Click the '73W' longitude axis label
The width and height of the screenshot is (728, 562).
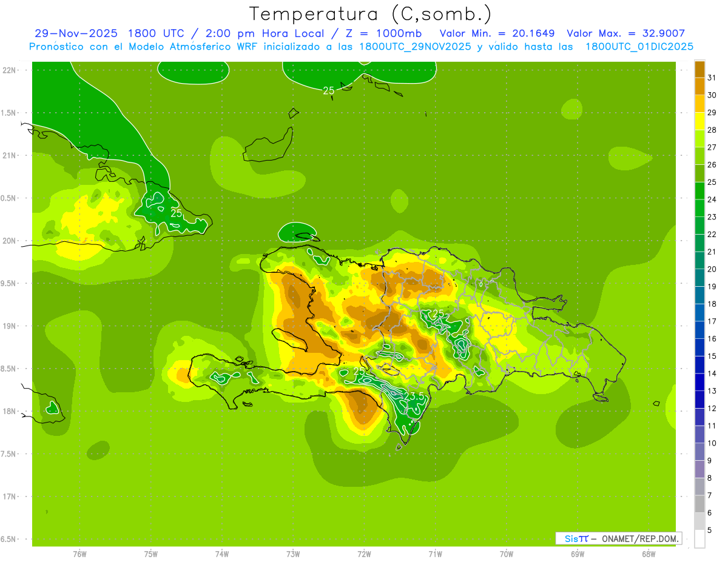[x=293, y=554]
